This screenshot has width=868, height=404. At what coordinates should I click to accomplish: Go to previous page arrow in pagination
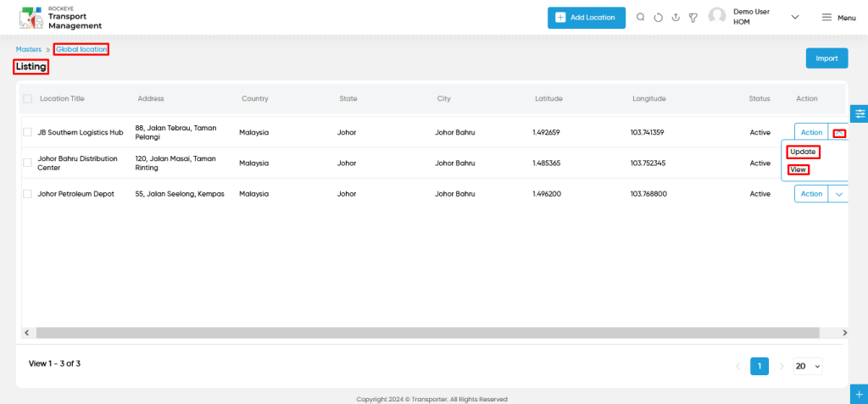click(737, 367)
